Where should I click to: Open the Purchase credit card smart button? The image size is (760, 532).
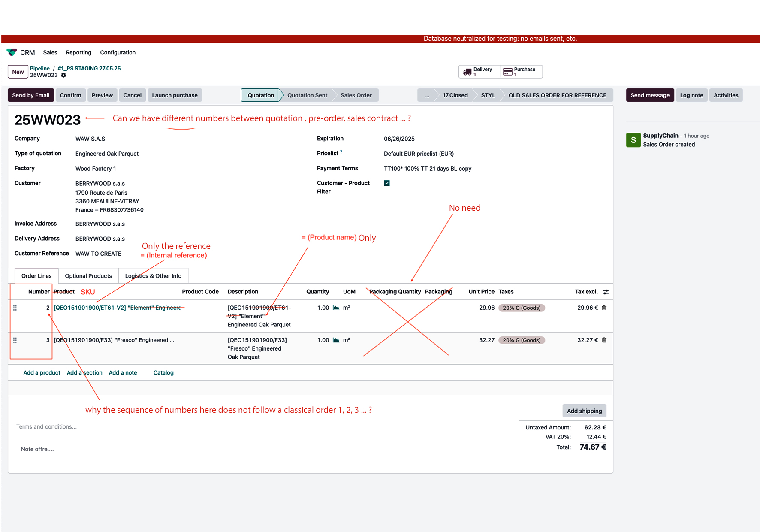521,72
